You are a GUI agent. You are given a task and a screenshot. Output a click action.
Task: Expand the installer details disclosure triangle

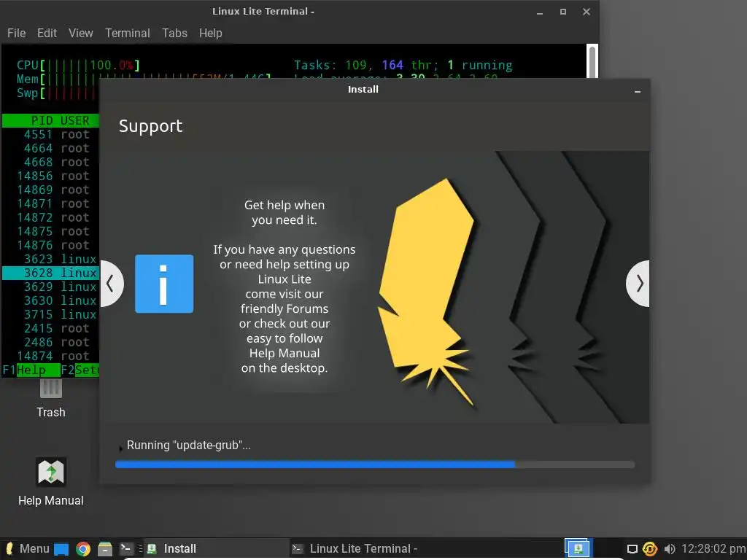120,447
